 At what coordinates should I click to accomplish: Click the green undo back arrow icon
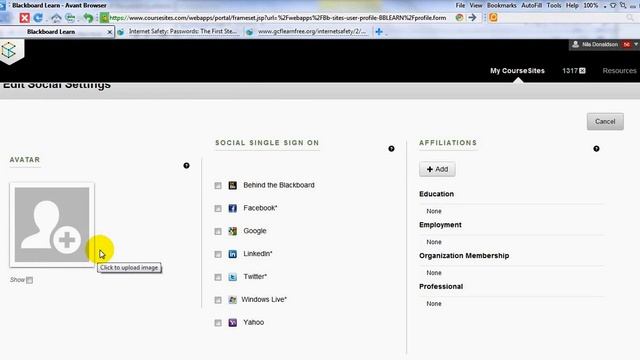(x=88, y=18)
